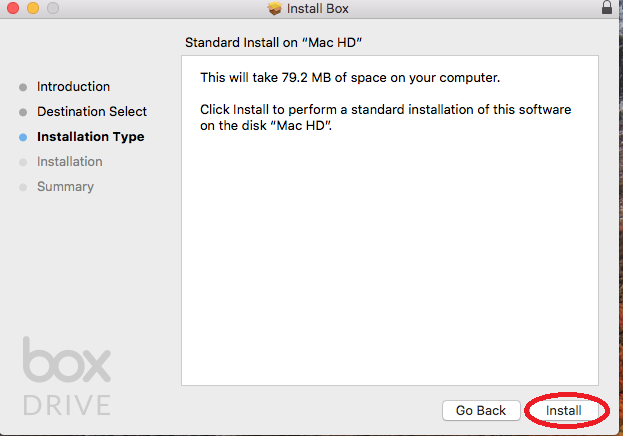Click the Go Back button
Screen dimensions: 623x436
coord(481,410)
